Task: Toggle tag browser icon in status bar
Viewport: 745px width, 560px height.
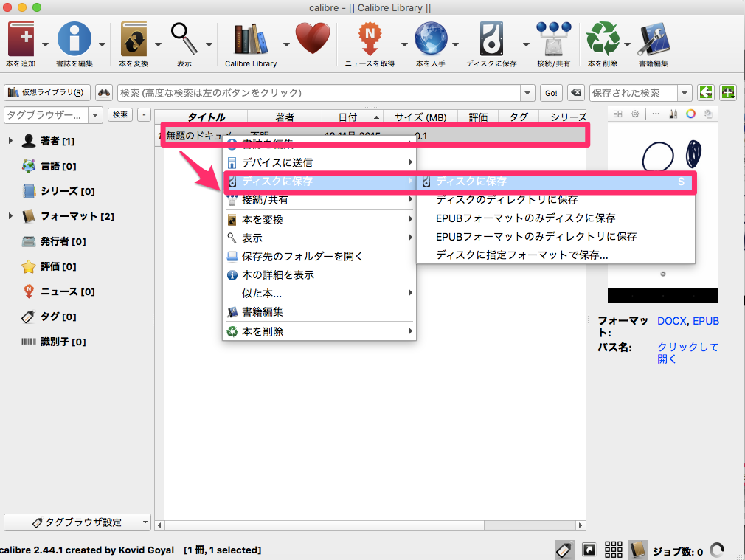Action: 565,550
